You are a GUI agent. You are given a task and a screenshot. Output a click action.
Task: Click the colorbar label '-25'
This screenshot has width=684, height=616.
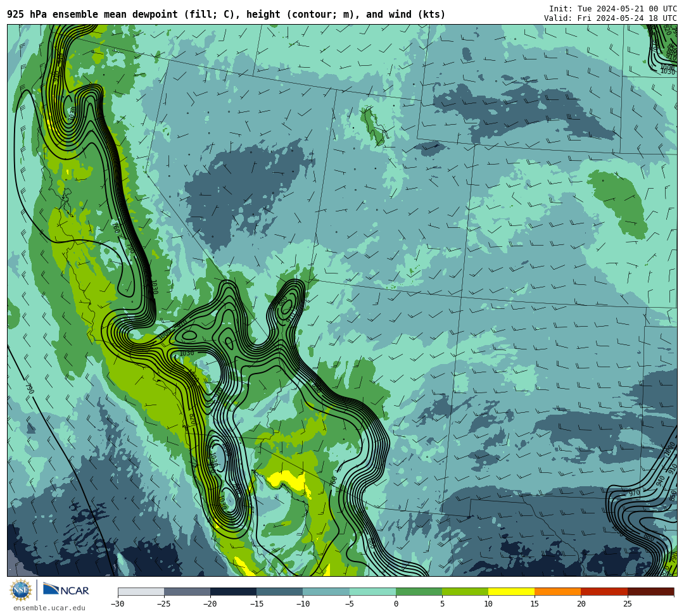164,604
